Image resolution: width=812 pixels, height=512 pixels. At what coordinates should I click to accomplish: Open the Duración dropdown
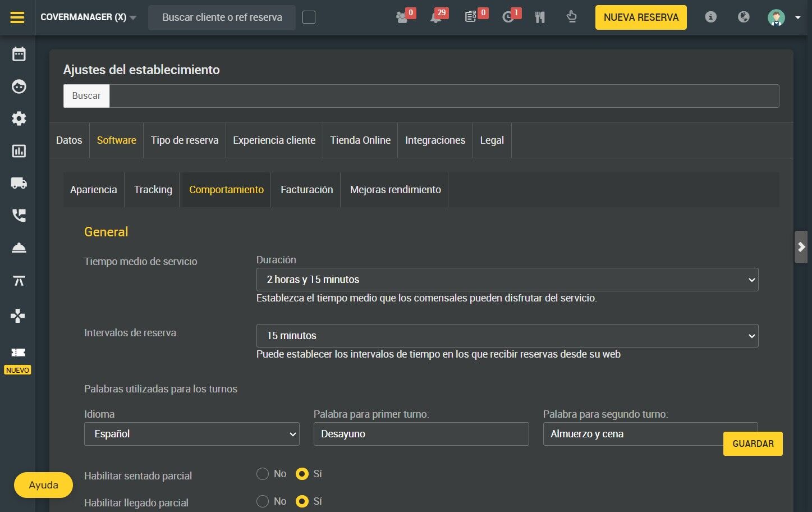click(x=507, y=280)
